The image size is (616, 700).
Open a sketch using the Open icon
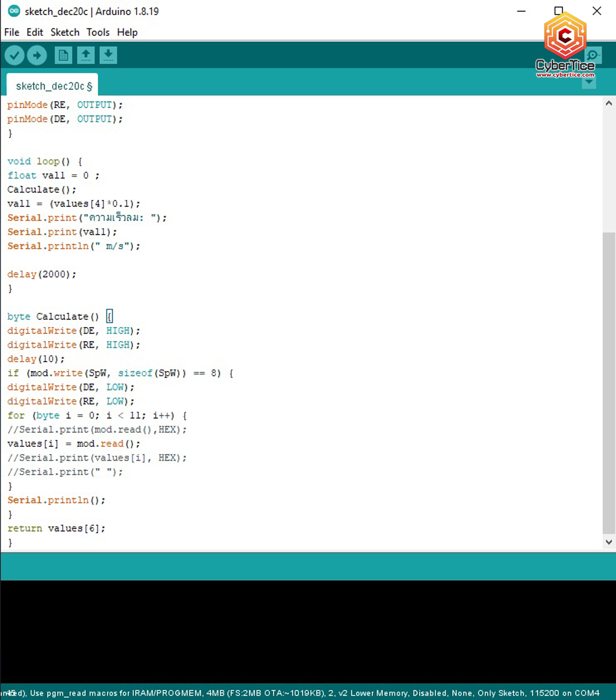pos(86,55)
